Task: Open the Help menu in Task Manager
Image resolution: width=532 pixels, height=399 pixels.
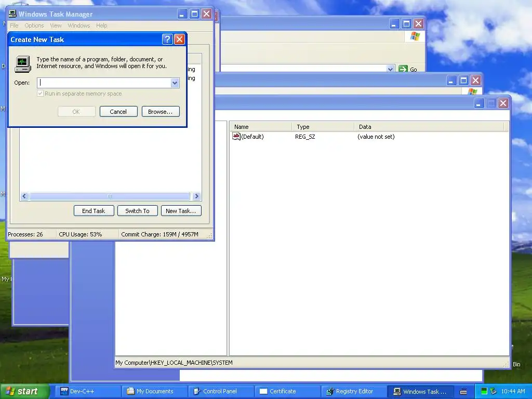Action: tap(101, 25)
